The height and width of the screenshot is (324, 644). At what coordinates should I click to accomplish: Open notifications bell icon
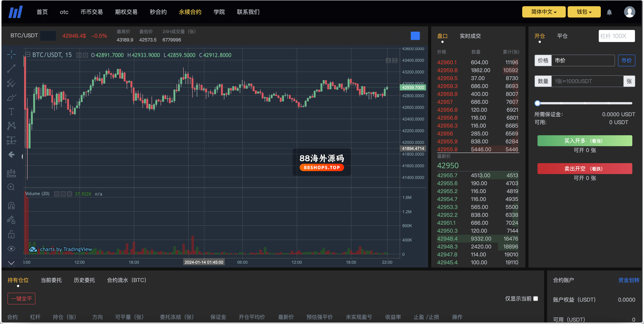609,12
